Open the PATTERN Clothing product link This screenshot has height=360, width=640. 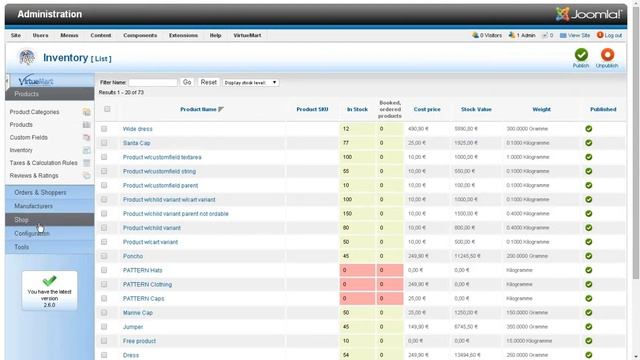tap(147, 284)
